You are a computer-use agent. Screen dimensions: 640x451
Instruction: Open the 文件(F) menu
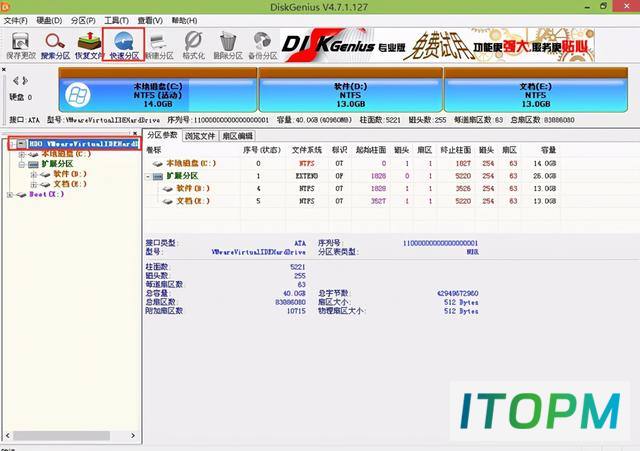pyautogui.click(x=16, y=20)
